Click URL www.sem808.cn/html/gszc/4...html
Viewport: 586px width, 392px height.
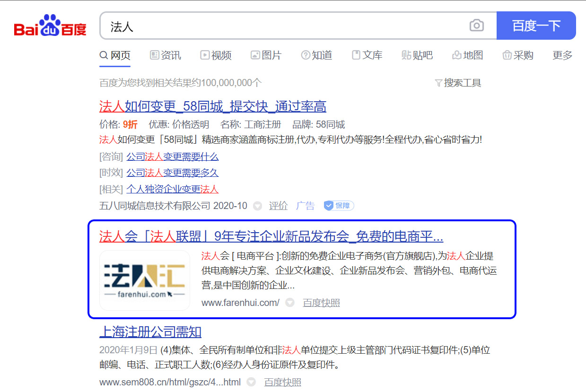coord(170,382)
